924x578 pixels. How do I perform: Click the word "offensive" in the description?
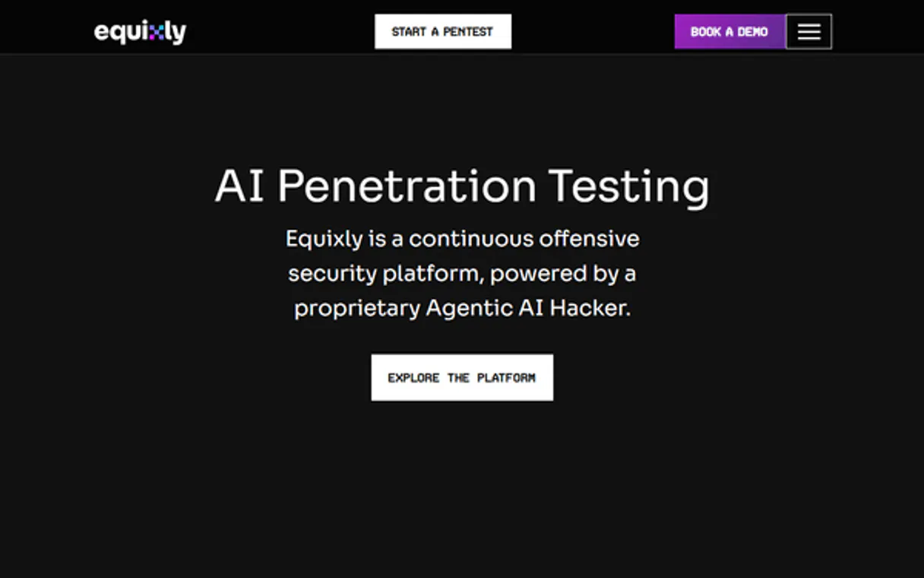[x=589, y=240]
